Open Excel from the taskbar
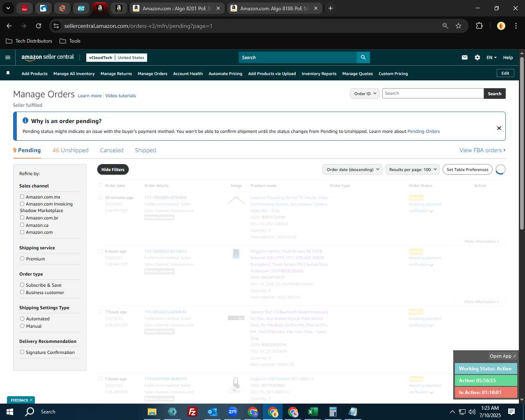The height and width of the screenshot is (420, 525). 313,412
